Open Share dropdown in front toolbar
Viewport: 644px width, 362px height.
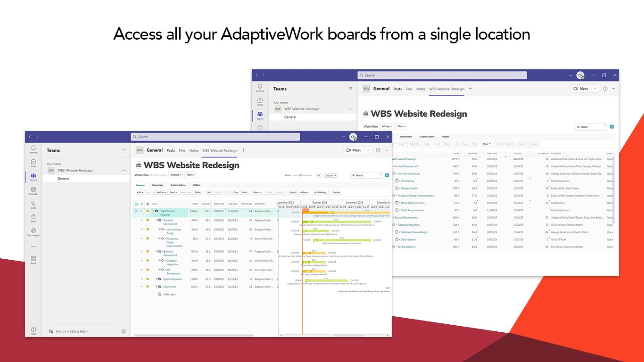(x=256, y=192)
